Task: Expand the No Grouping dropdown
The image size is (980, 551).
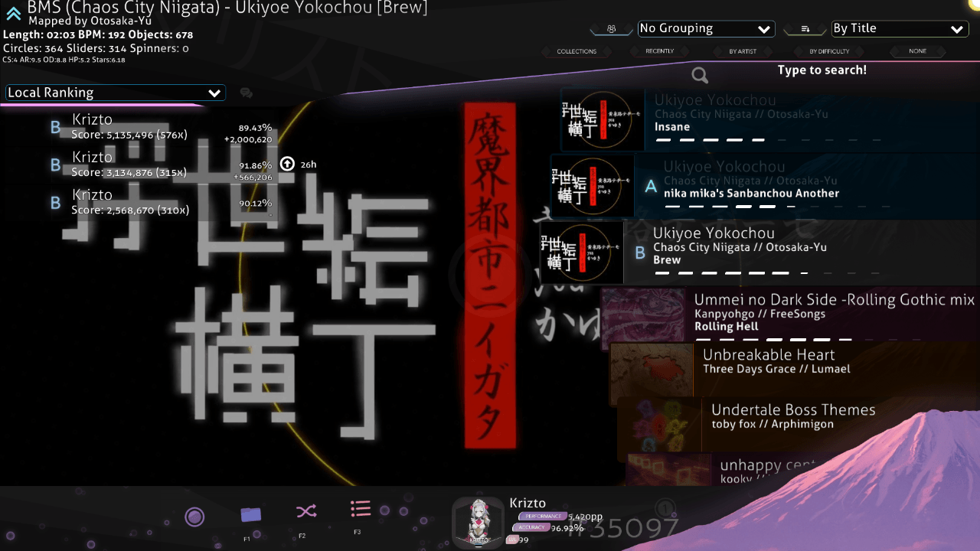Action: pos(706,29)
